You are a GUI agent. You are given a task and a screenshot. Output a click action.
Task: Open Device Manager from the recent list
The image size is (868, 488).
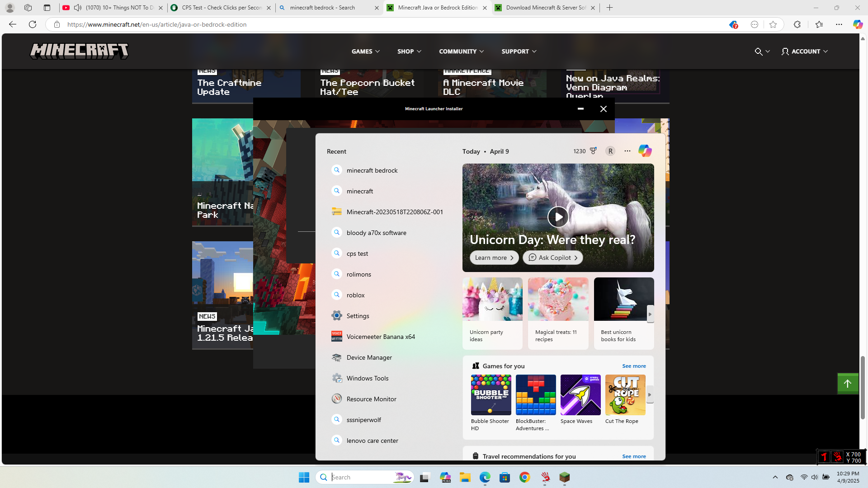pos(389,357)
